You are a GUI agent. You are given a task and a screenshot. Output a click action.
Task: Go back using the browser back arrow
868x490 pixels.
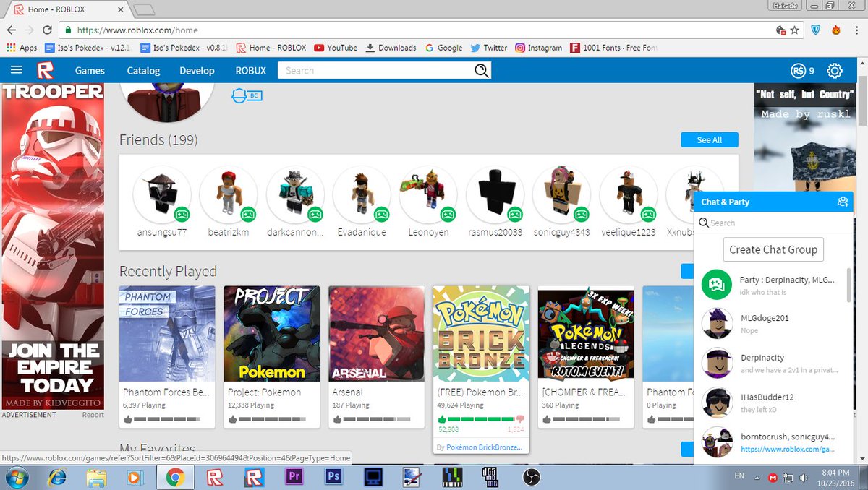tap(11, 30)
